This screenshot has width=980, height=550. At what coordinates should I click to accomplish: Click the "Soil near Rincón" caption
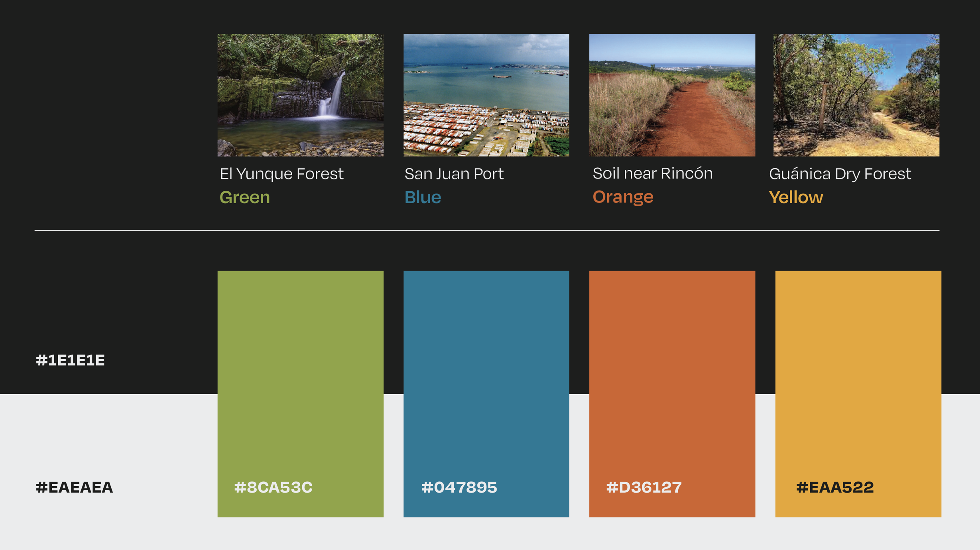pos(652,173)
